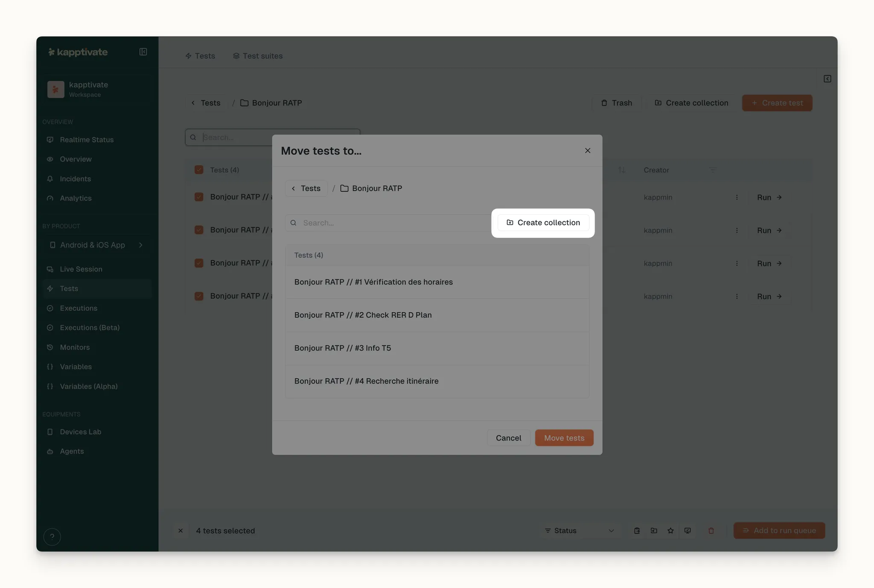Click the star favorite icon in bottom bar
The image size is (874, 588).
[670, 530]
